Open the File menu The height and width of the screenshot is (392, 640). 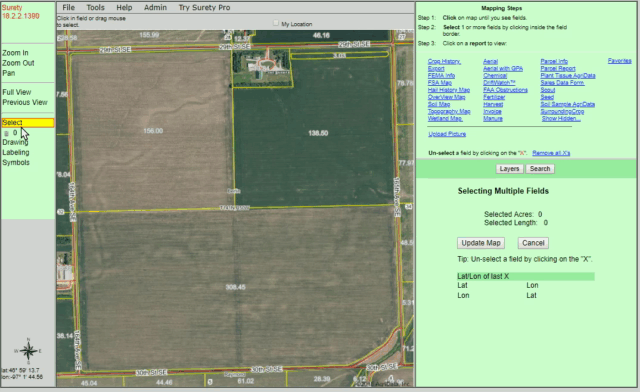click(x=69, y=7)
